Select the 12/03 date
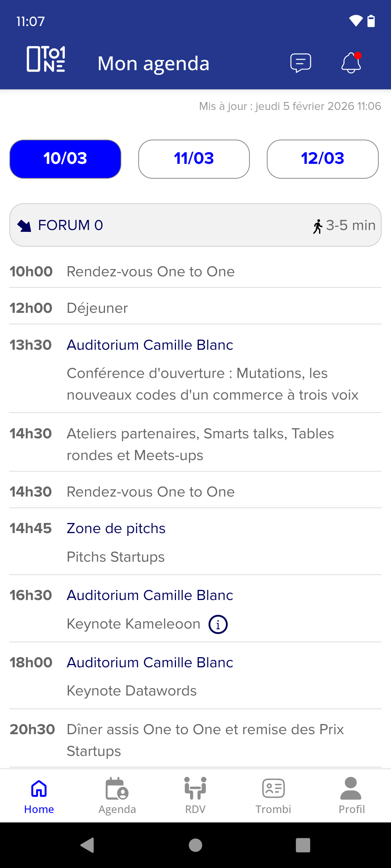 point(323,159)
